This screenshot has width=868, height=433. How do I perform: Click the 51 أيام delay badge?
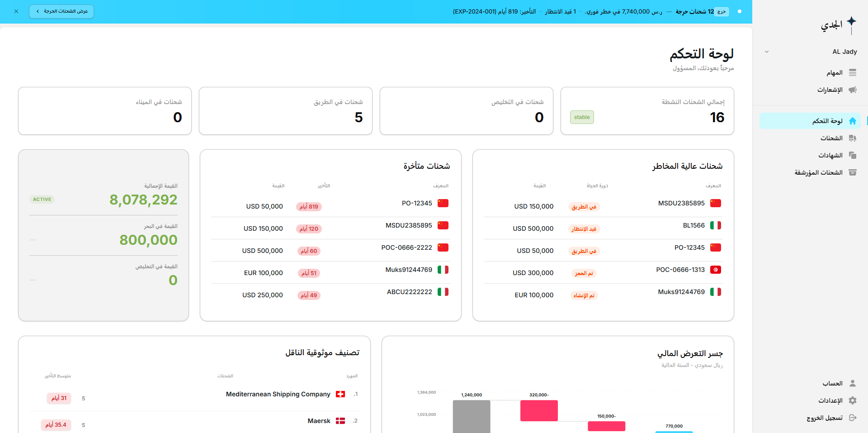[x=309, y=273]
